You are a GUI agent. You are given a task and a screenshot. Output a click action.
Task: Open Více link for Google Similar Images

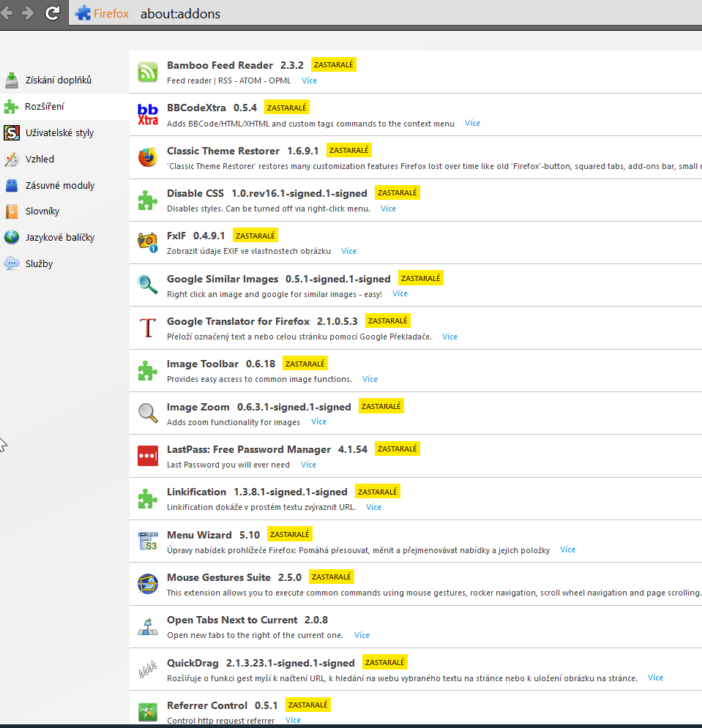(400, 293)
